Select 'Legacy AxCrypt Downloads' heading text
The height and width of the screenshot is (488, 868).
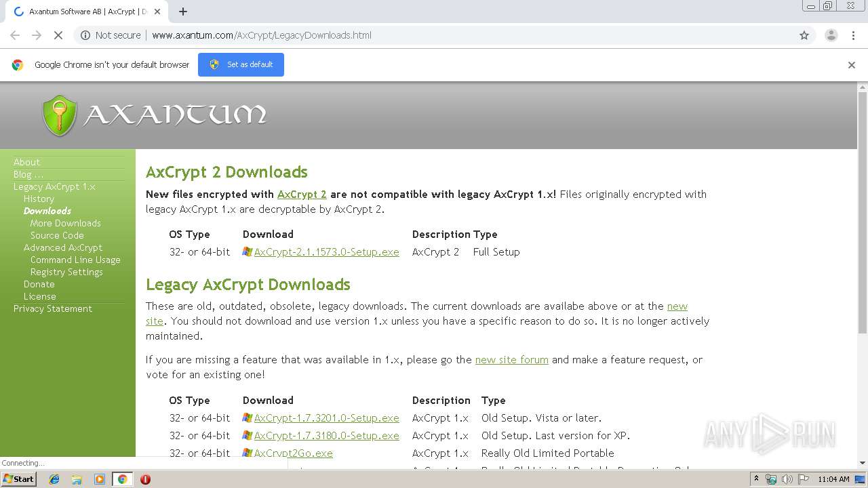[248, 285]
